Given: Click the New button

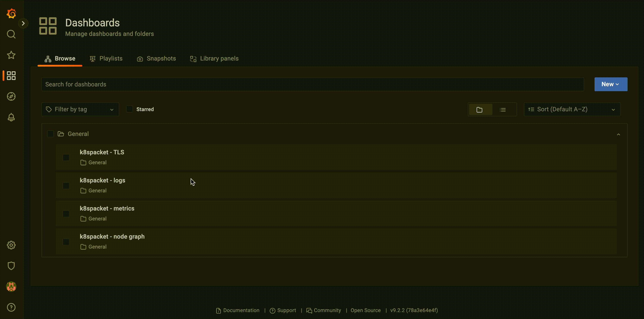Looking at the screenshot, I should coord(611,84).
